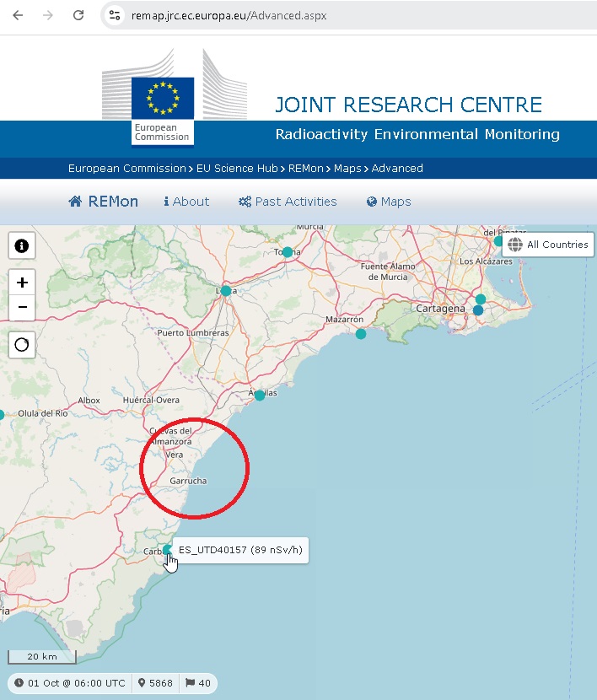Click the 5868 stations count indicator
Screen dimensions: 597x700
(x=155, y=683)
